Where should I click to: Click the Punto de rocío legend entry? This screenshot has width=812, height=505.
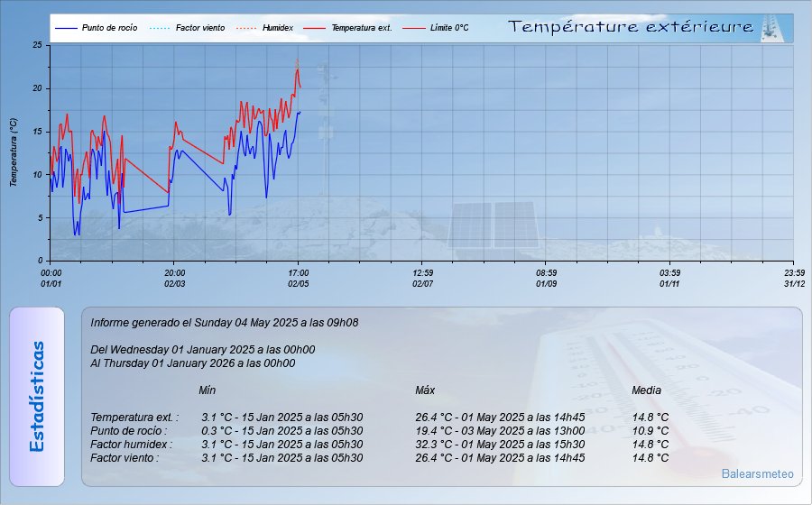97,28
